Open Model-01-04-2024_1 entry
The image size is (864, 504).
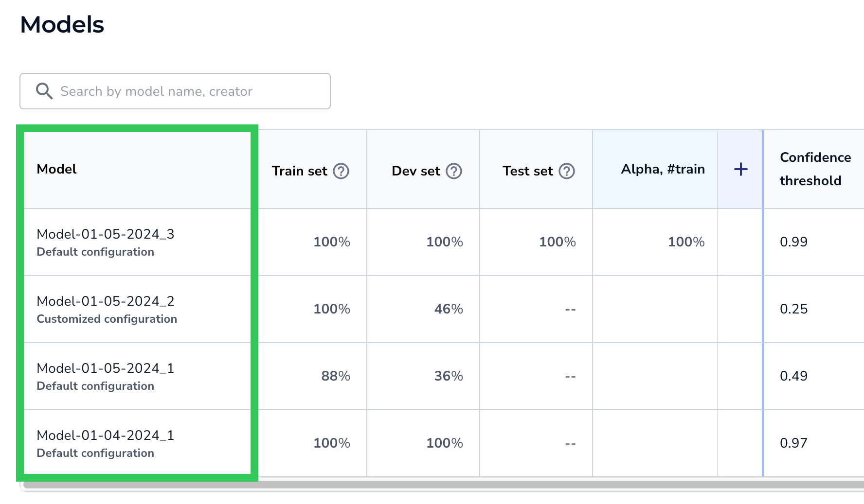click(x=105, y=435)
